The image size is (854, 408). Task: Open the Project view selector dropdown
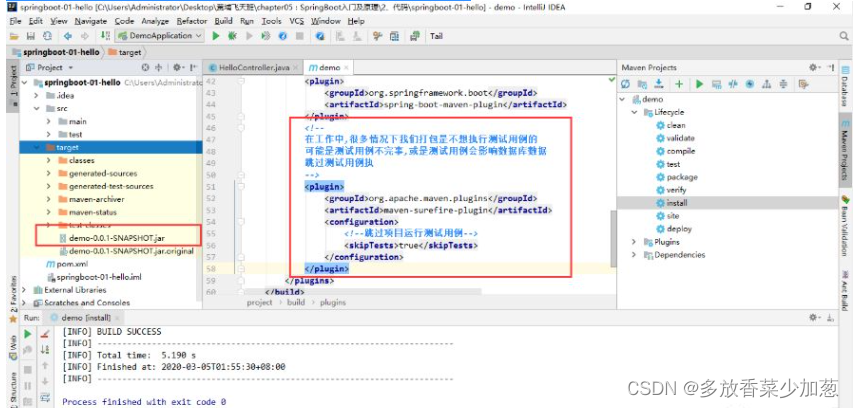click(x=50, y=68)
